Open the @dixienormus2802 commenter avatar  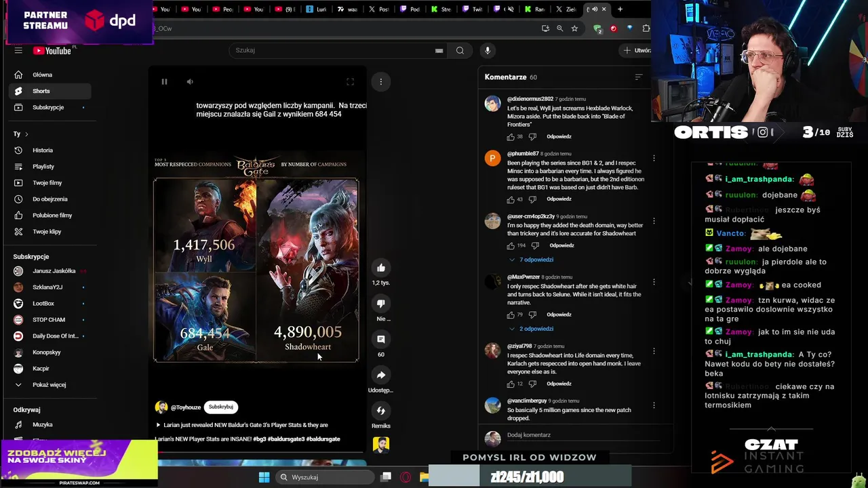[493, 104]
